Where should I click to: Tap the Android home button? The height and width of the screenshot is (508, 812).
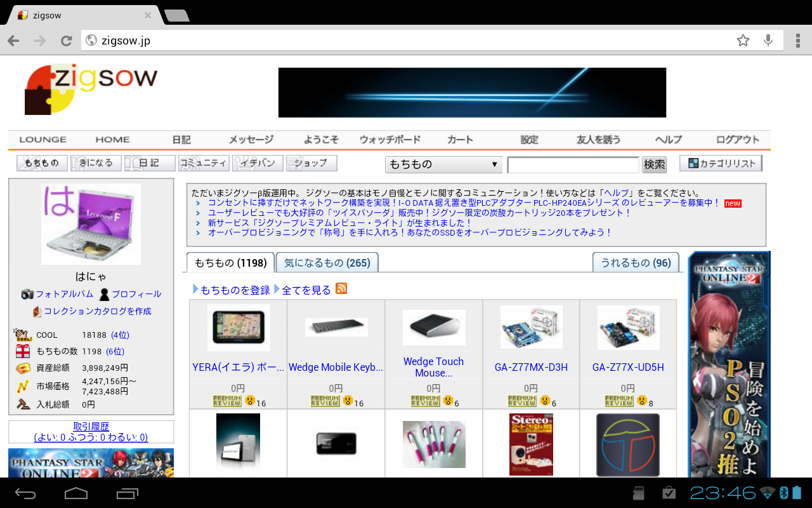coord(76,493)
